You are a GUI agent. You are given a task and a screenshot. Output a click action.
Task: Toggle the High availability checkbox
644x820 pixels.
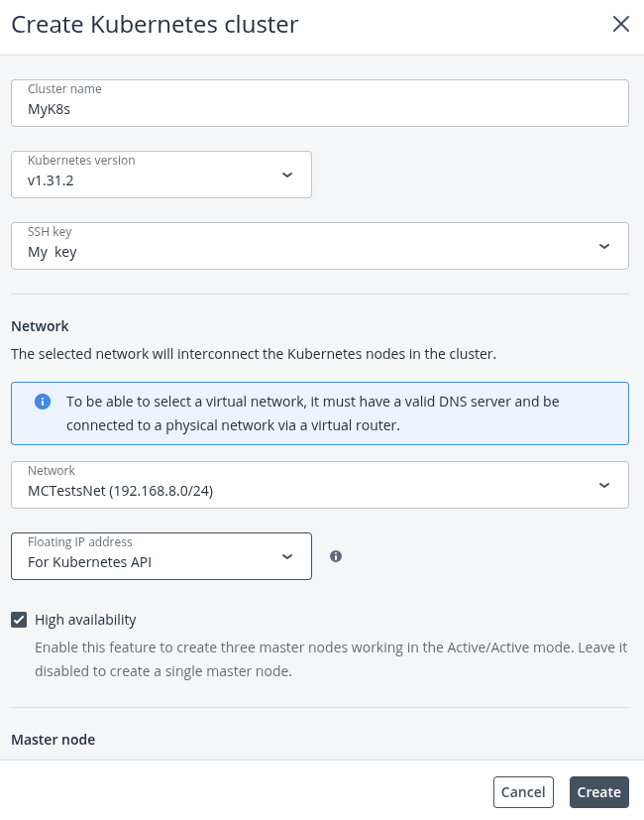click(19, 621)
